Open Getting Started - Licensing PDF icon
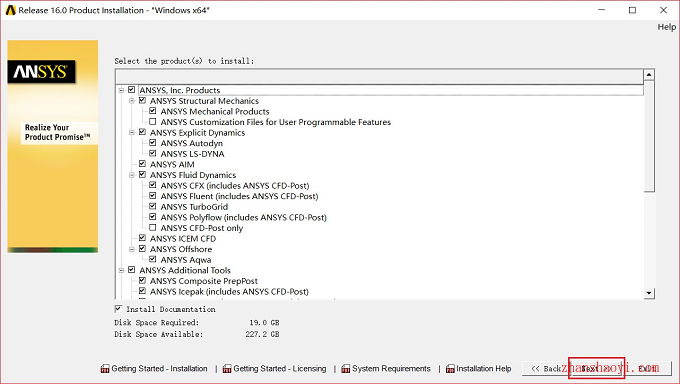 [x=227, y=369]
